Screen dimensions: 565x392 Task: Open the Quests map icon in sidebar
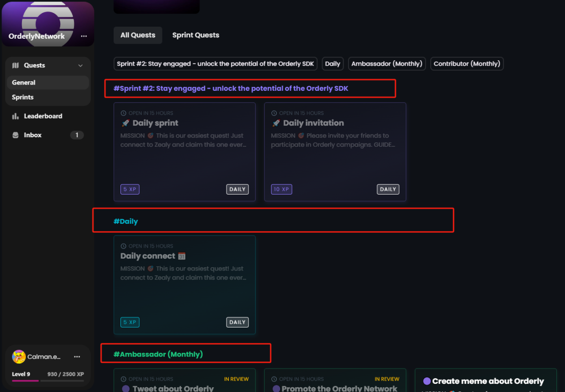tap(15, 65)
